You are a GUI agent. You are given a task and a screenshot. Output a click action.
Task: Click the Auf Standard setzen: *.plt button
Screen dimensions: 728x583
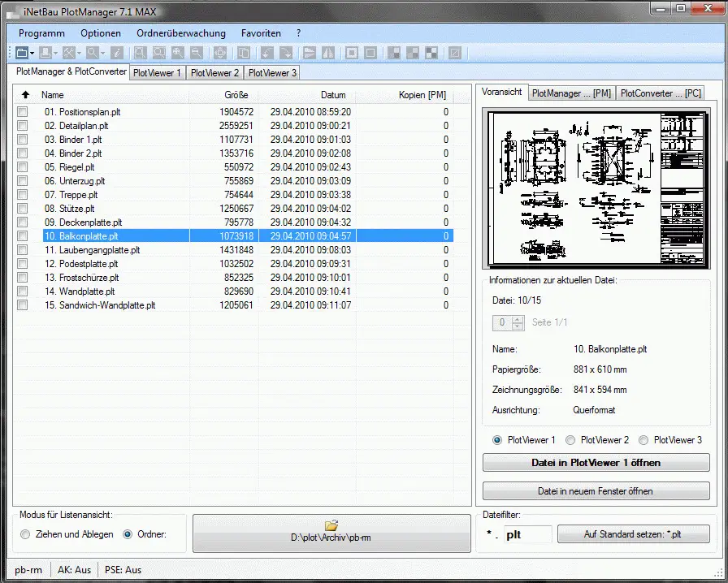(x=633, y=534)
